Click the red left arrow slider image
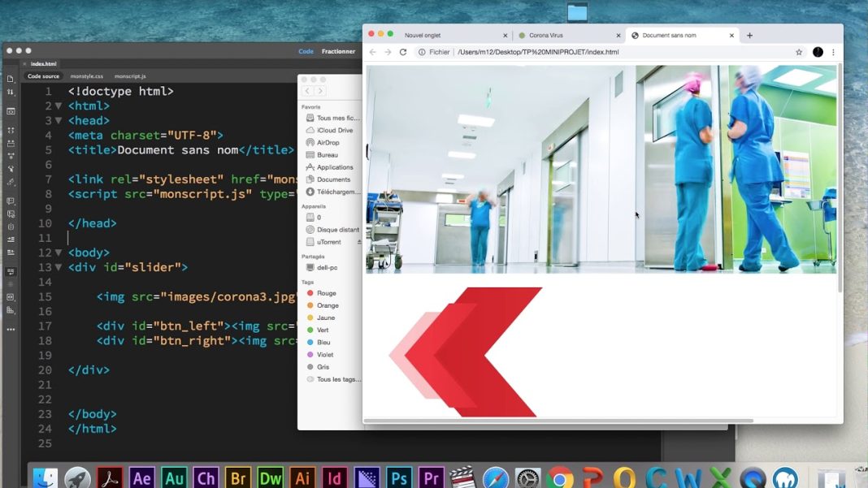The image size is (868, 488). (467, 352)
